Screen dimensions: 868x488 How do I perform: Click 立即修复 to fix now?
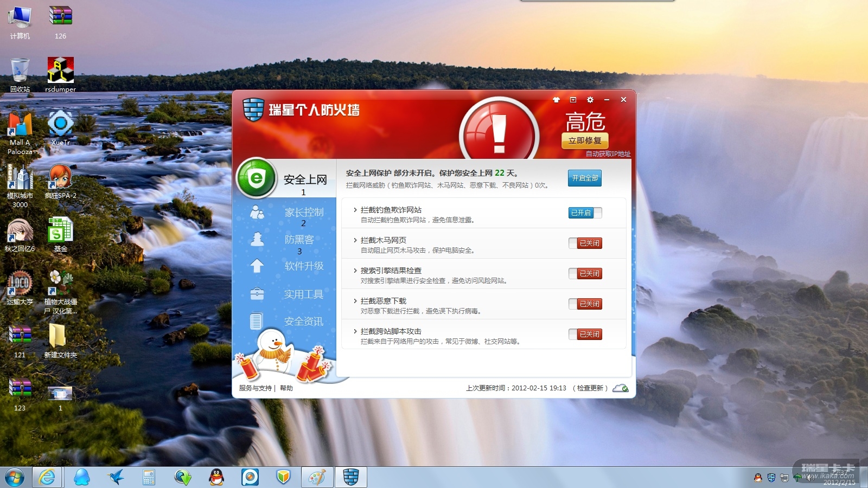coord(585,140)
